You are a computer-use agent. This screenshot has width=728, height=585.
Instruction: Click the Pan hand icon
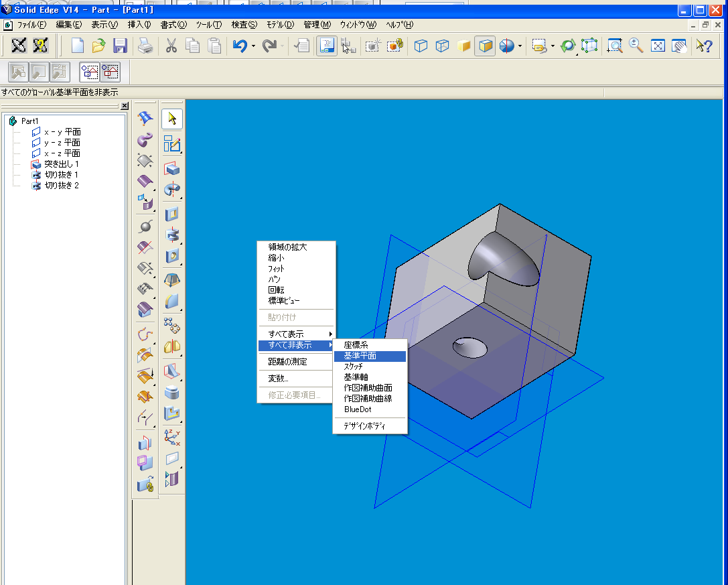tap(679, 46)
